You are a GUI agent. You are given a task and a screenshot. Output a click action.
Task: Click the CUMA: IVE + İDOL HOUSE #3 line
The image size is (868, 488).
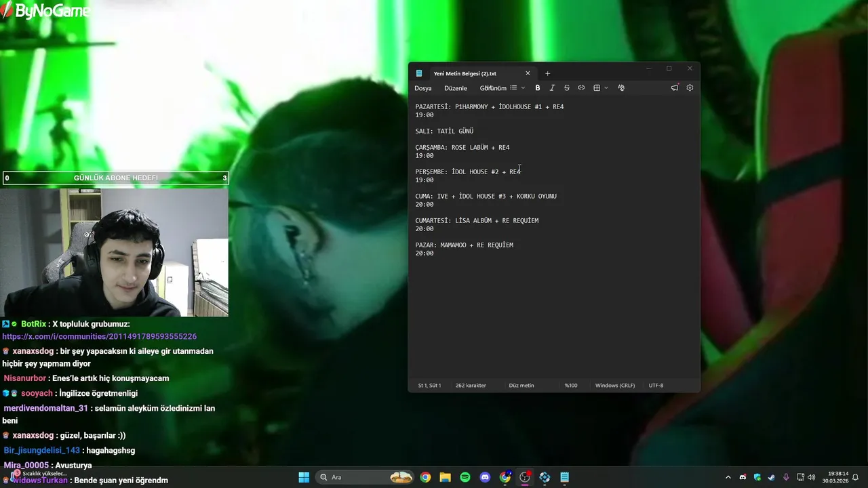486,197
